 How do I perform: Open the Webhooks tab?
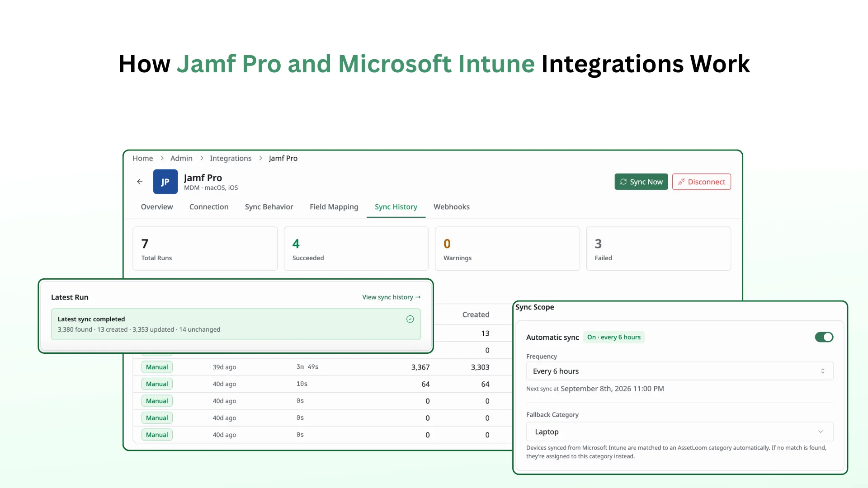click(452, 206)
